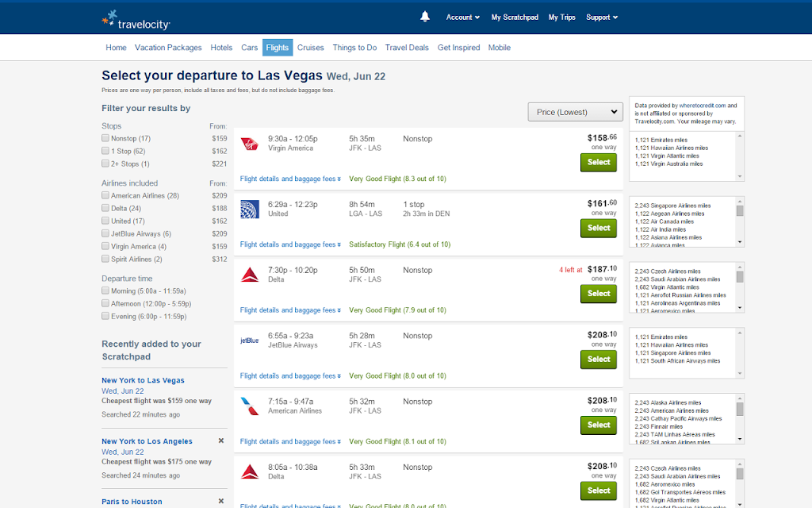The image size is (812, 508).
Task: Enable Morning departure time filter
Action: (x=105, y=291)
